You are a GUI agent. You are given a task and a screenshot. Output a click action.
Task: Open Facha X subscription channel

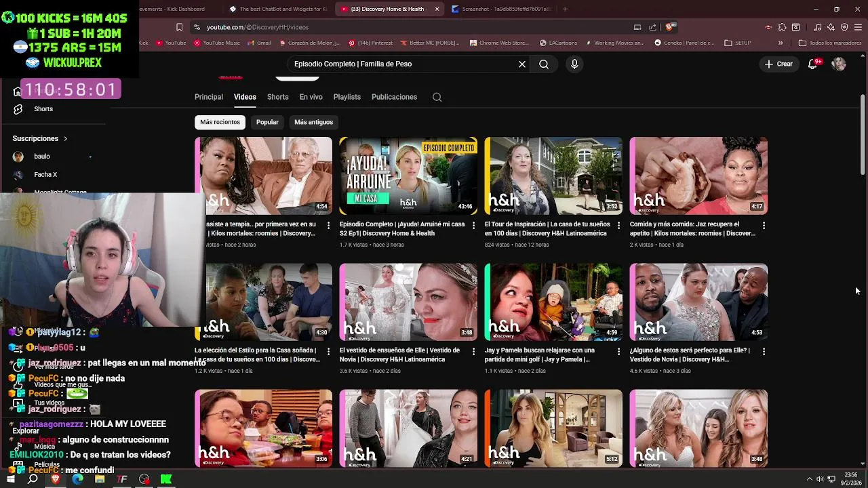point(45,174)
